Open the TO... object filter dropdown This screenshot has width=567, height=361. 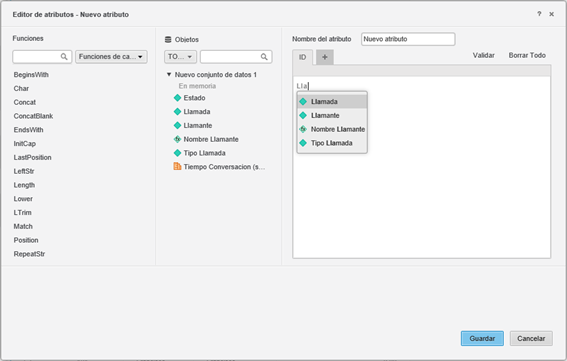(x=180, y=57)
